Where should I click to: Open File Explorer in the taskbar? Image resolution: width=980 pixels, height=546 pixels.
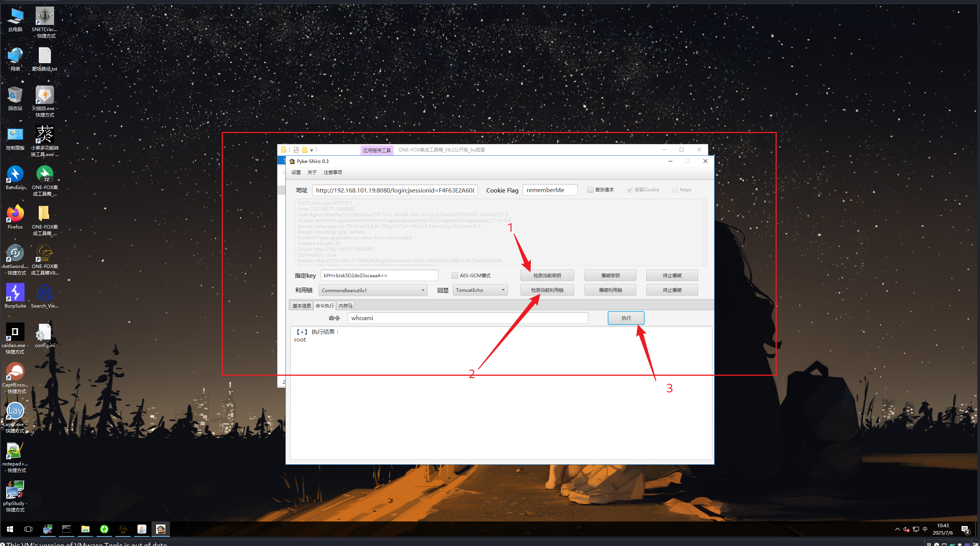tap(85, 529)
